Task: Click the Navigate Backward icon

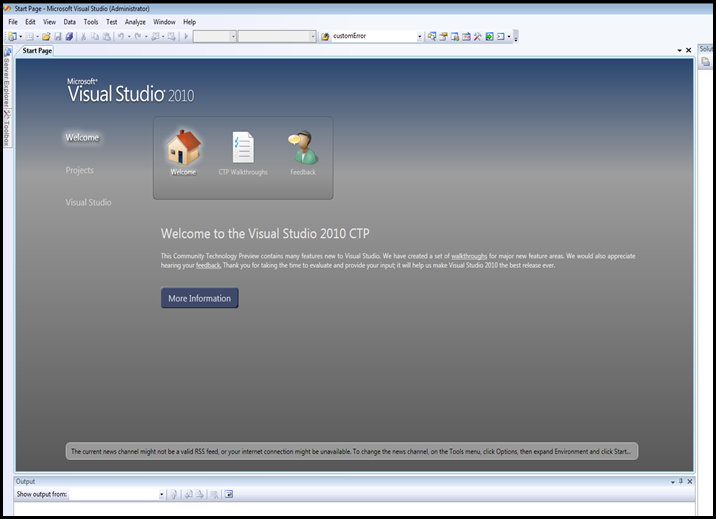Action: (155, 36)
